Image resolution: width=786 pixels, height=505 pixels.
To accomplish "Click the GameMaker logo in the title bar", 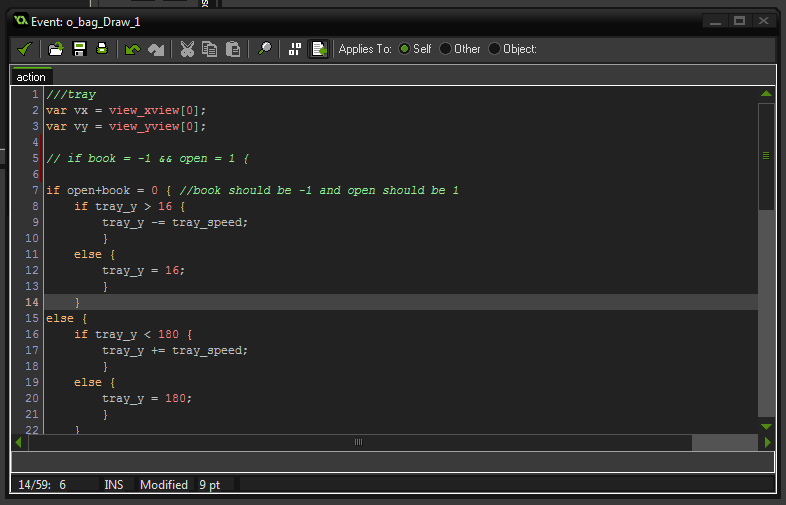I will [x=21, y=21].
